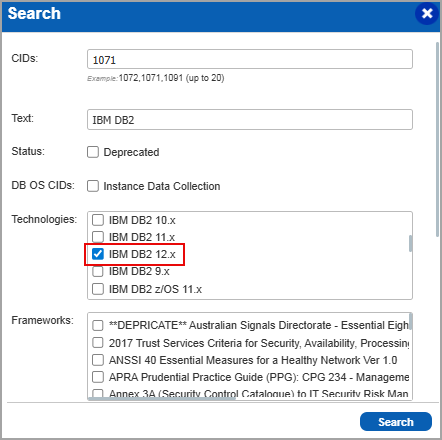Uncheck the IBM DB2 12.x checkbox

click(x=98, y=254)
